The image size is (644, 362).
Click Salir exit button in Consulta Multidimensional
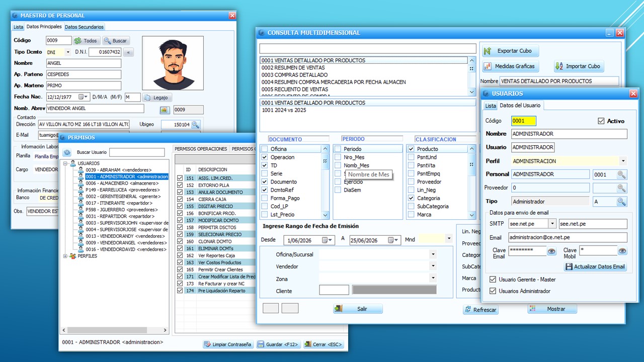[x=358, y=309]
